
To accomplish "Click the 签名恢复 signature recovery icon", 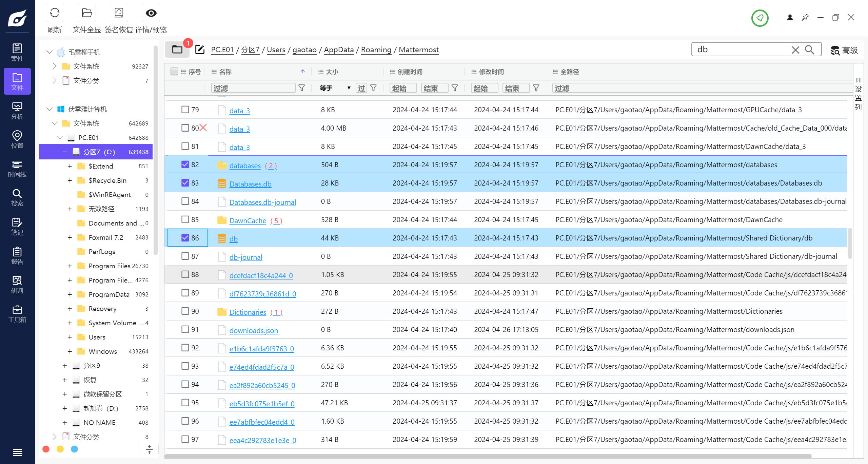I will (x=119, y=13).
